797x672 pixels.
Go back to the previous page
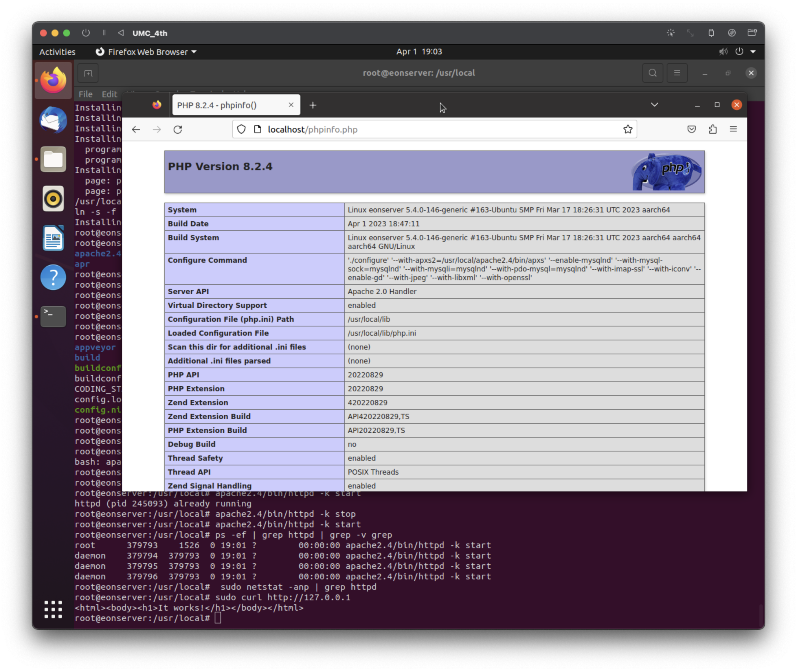coord(136,130)
